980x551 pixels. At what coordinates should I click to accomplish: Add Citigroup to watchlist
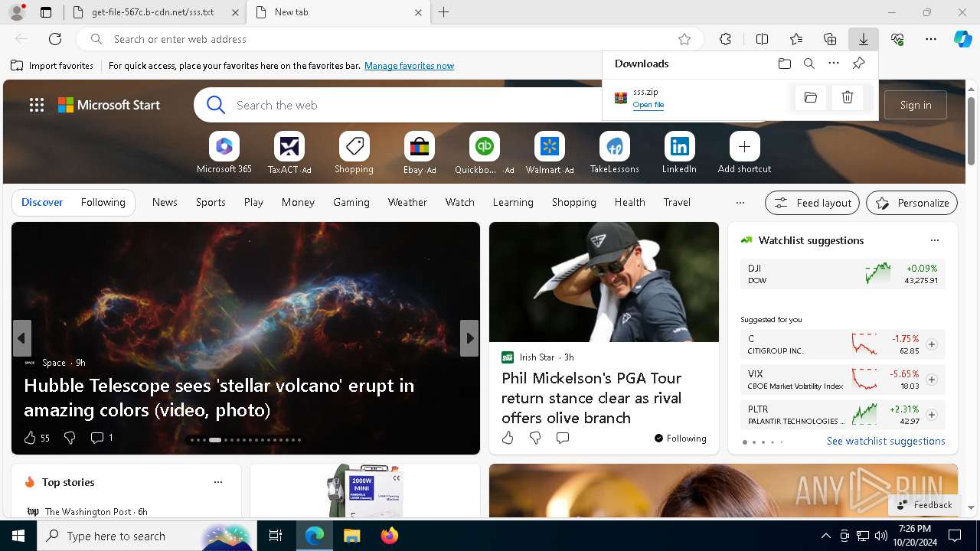point(932,344)
